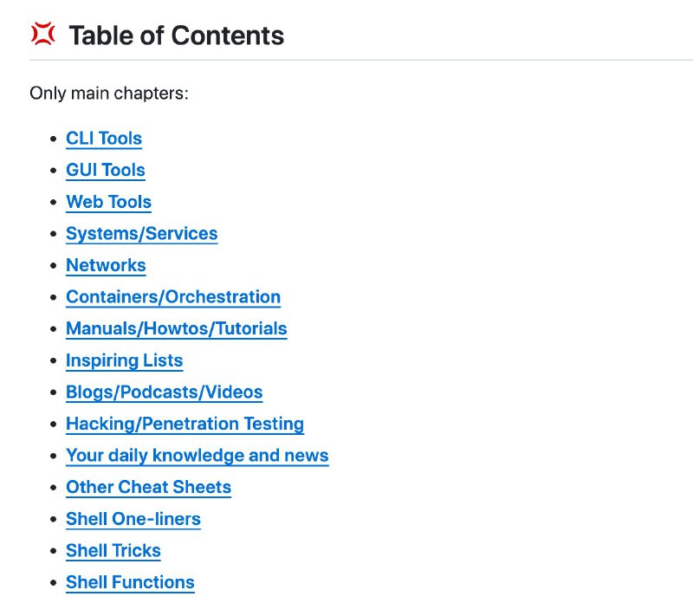Image resolution: width=693 pixels, height=616 pixels.
Task: Jump to Hacking/Penetration Testing chapter
Action: (x=185, y=424)
